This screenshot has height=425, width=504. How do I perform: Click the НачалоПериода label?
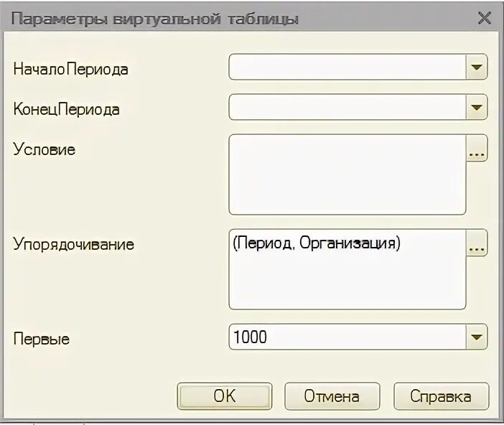70,69
